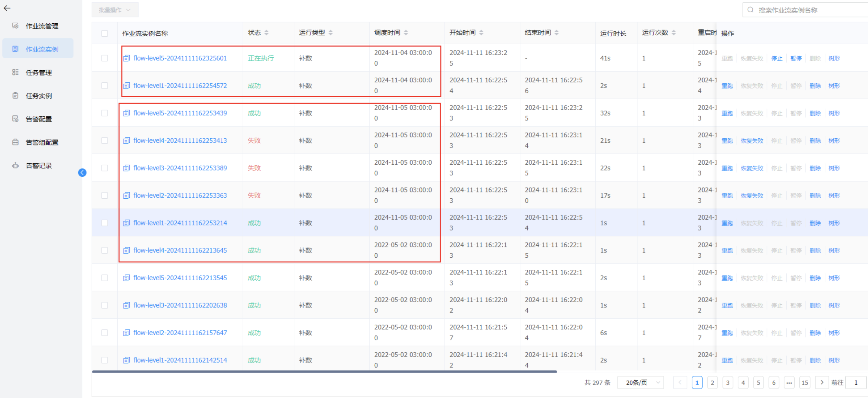
Task: Click 停止 for the running flow-level5 instance
Action: click(776, 58)
